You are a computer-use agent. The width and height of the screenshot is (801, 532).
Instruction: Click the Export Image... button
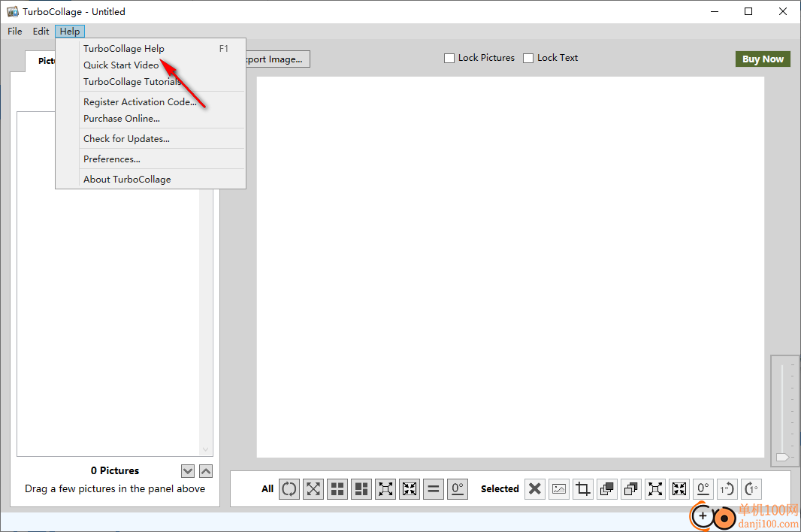tap(278, 59)
